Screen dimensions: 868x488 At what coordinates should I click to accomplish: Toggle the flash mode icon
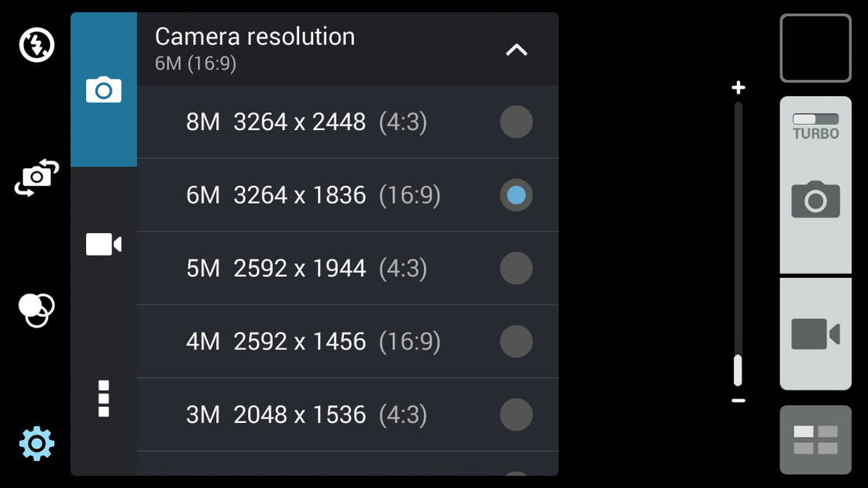pos(36,46)
